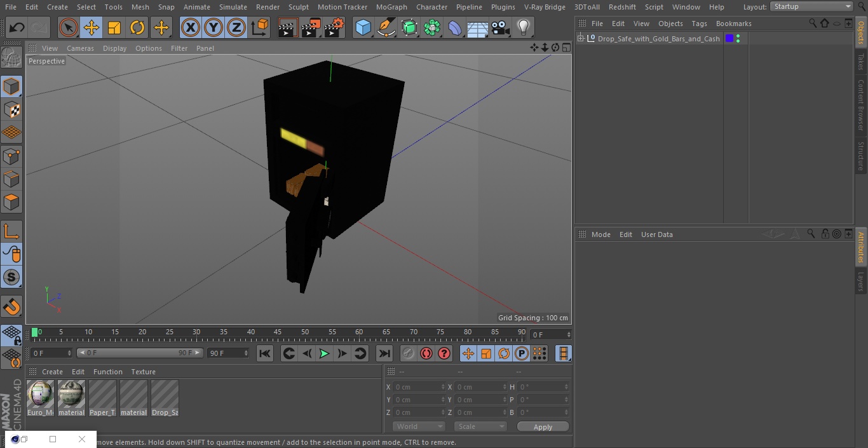Screen dimensions: 868x448
Task: Enable Model mode in left toolbar
Action: click(x=11, y=86)
